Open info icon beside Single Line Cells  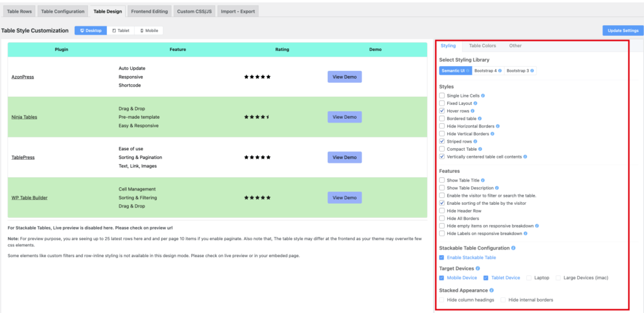483,96
